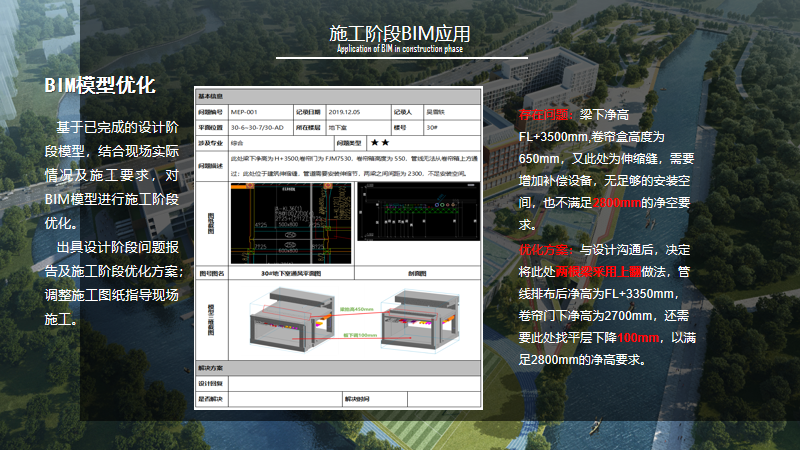Click the 基本信息 table header row
This screenshot has height=450, width=800.
tap(338, 97)
